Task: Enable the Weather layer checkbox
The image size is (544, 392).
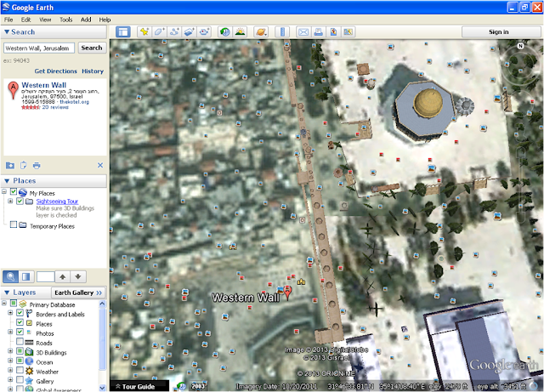Action: [x=20, y=370]
